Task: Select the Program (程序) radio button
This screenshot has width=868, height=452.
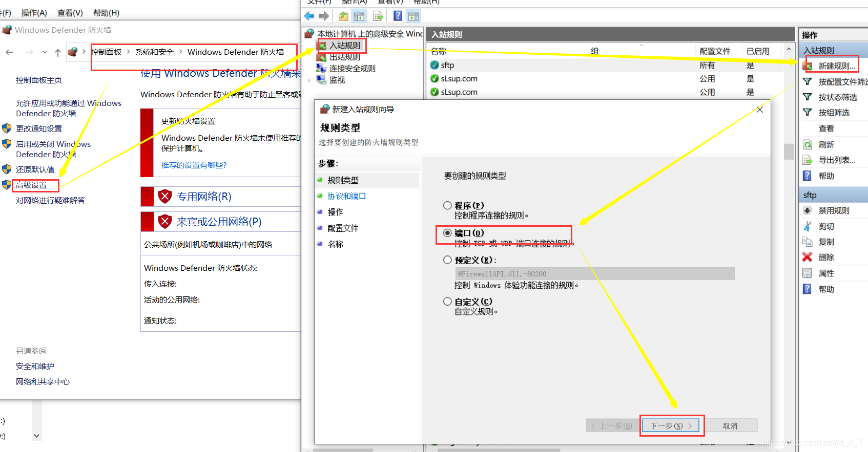Action: click(x=447, y=205)
